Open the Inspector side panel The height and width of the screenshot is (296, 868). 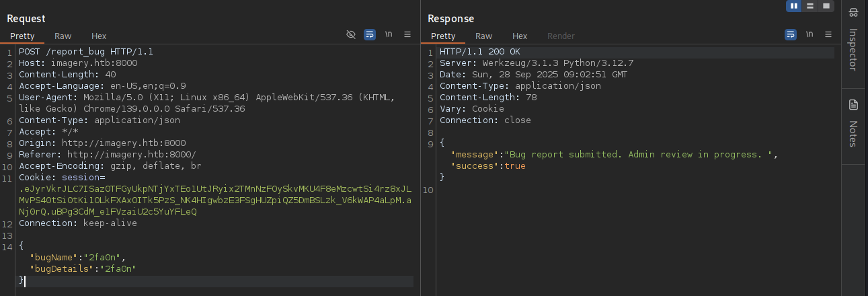tap(854, 40)
